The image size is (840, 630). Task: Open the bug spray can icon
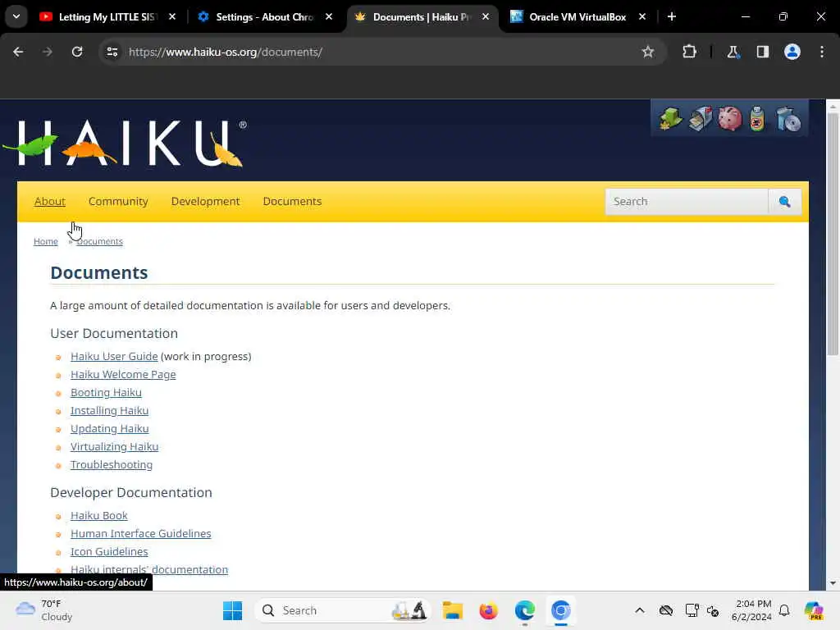757,118
